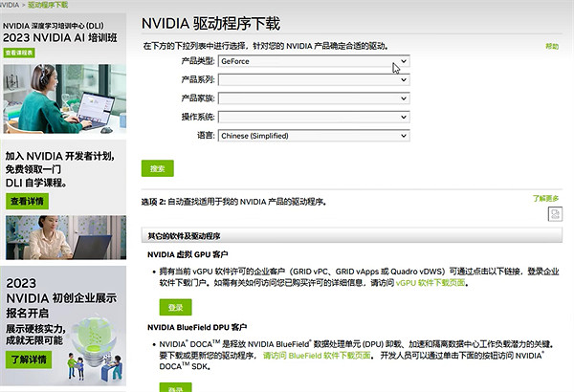574x392 pixels.
Task: Click 查看课程表 button in AI training banner
Action: click(18, 54)
